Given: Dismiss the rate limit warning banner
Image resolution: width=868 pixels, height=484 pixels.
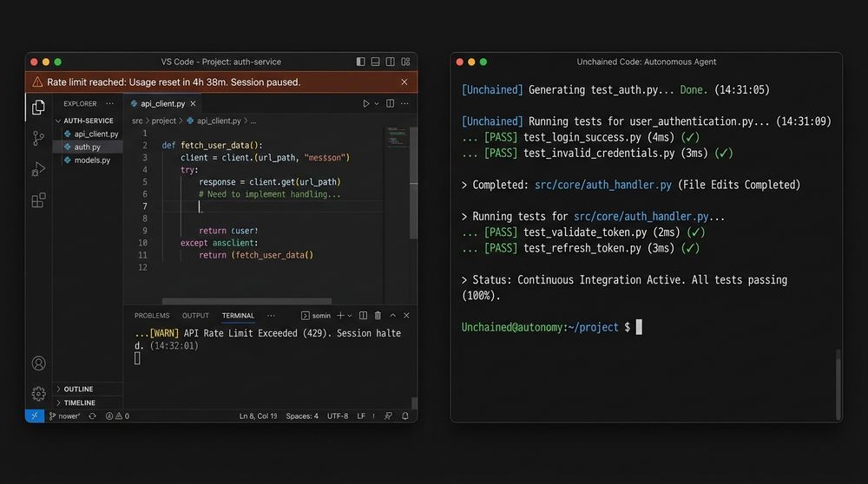Looking at the screenshot, I should pyautogui.click(x=404, y=82).
